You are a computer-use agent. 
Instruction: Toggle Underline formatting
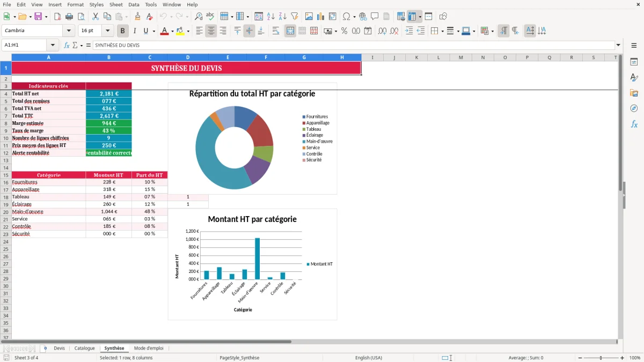pyautogui.click(x=145, y=31)
